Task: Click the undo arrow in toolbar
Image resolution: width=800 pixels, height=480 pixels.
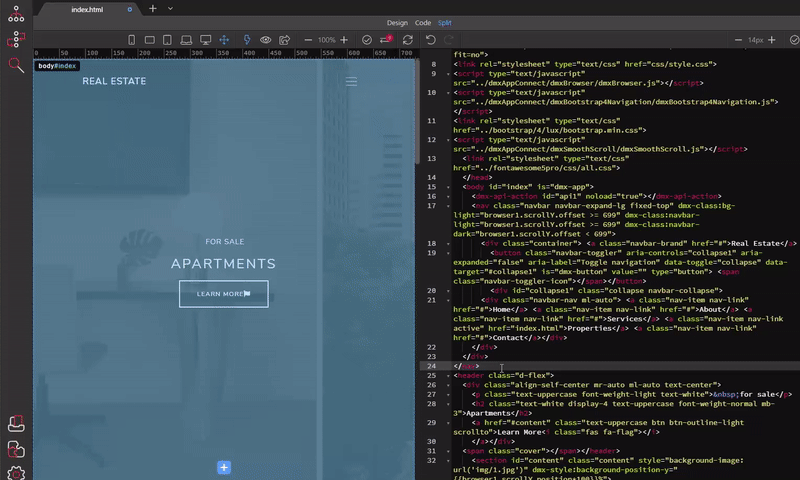Action: coord(431,40)
